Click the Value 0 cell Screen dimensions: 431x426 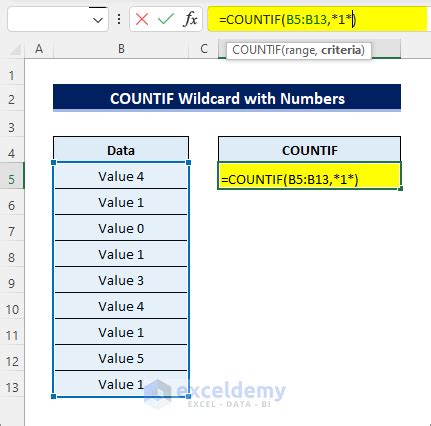pos(121,228)
